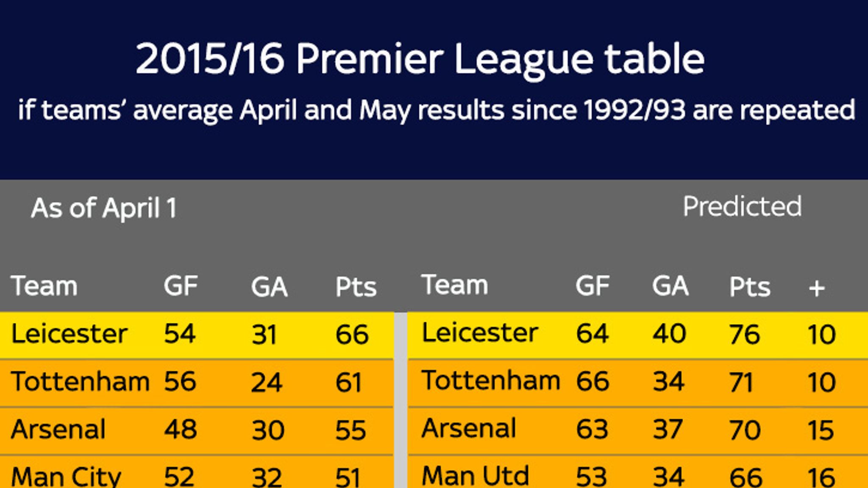Viewport: 868px width, 488px height.
Task: Click the grey divider between the two tables
Action: click(401, 398)
